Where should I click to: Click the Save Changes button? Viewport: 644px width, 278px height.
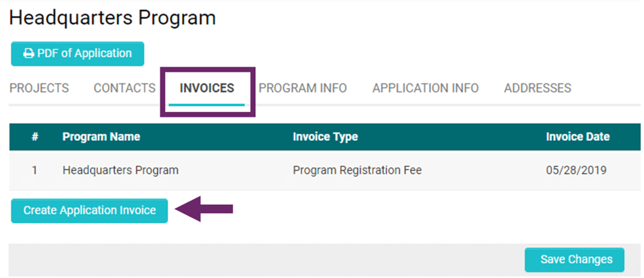(575, 260)
